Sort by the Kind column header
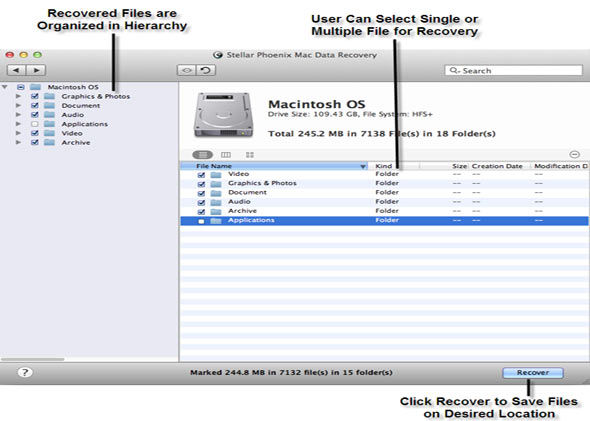 pos(394,166)
